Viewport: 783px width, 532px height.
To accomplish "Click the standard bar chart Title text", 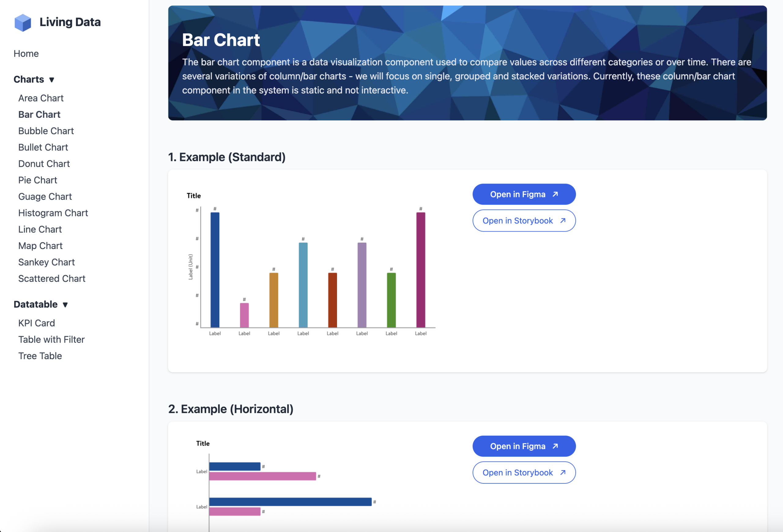I will point(194,196).
